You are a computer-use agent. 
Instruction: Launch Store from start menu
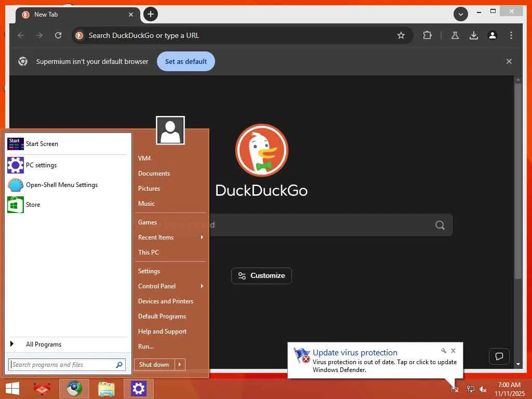[67, 205]
